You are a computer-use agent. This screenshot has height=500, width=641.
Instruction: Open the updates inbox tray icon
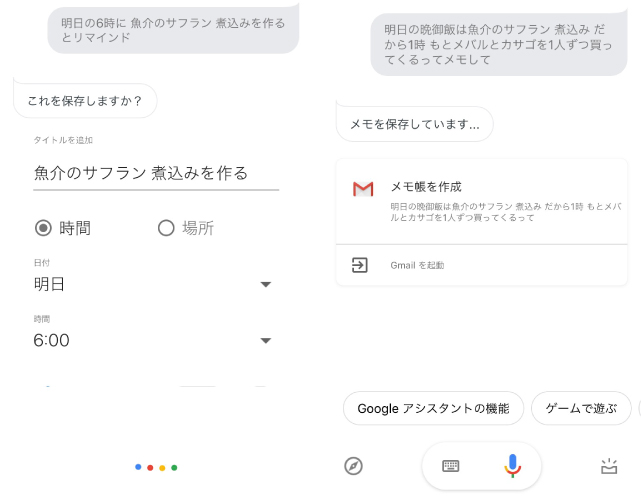coord(609,466)
